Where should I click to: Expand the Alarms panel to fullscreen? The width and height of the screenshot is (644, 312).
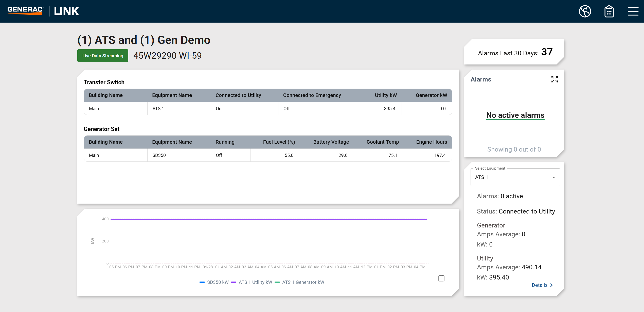click(x=554, y=79)
